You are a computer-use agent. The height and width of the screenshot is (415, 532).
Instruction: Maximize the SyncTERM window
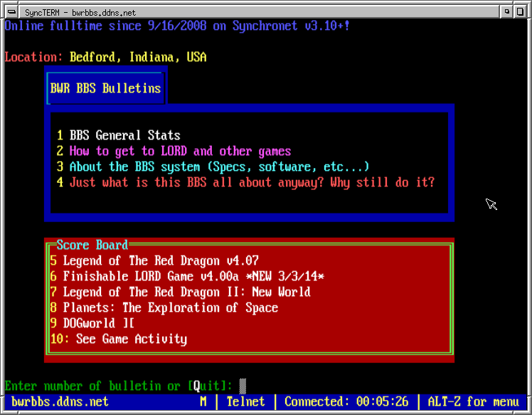point(520,12)
